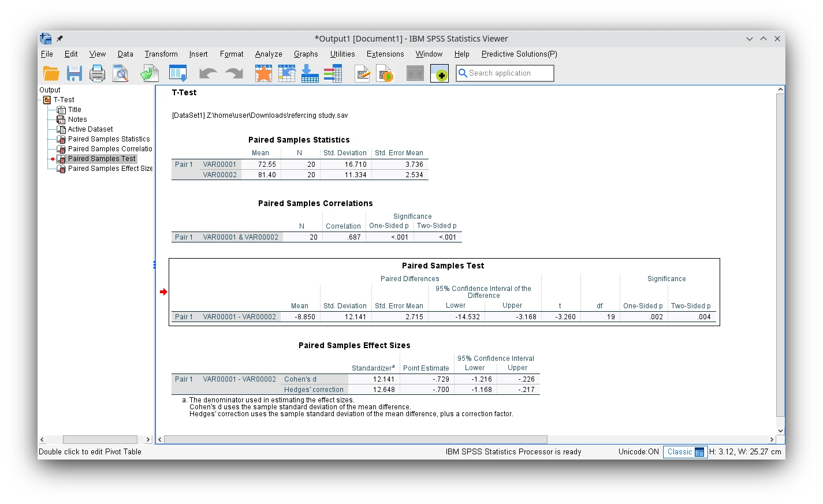Click the orange star Go to Data icon
The image size is (823, 504).
click(x=263, y=73)
